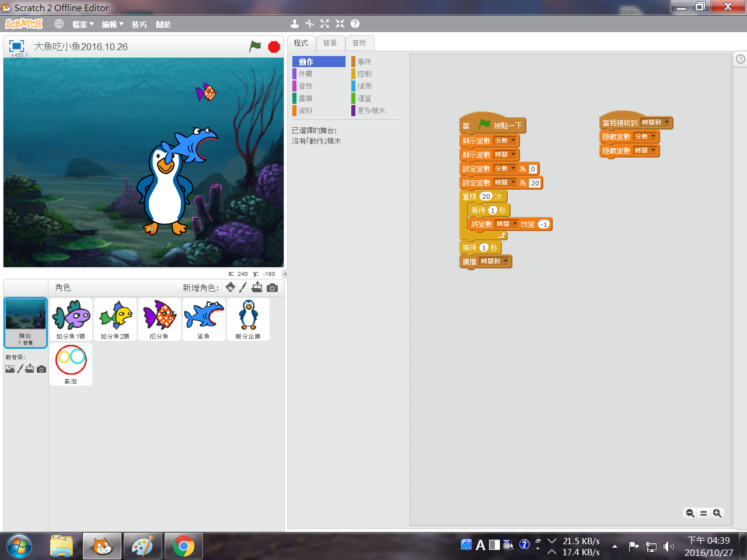Screen dimensions: 747x560
Task: Select the duplicate stamp tool
Action: point(295,24)
